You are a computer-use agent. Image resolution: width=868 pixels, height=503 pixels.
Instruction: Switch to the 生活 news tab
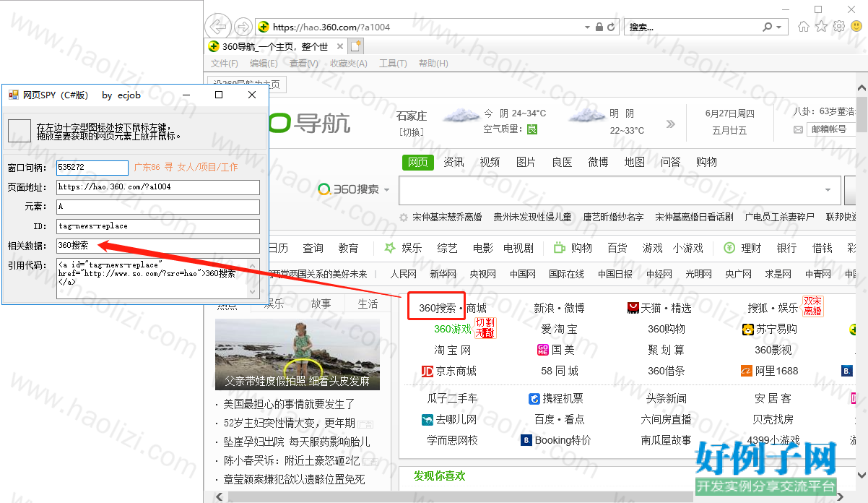click(x=368, y=304)
